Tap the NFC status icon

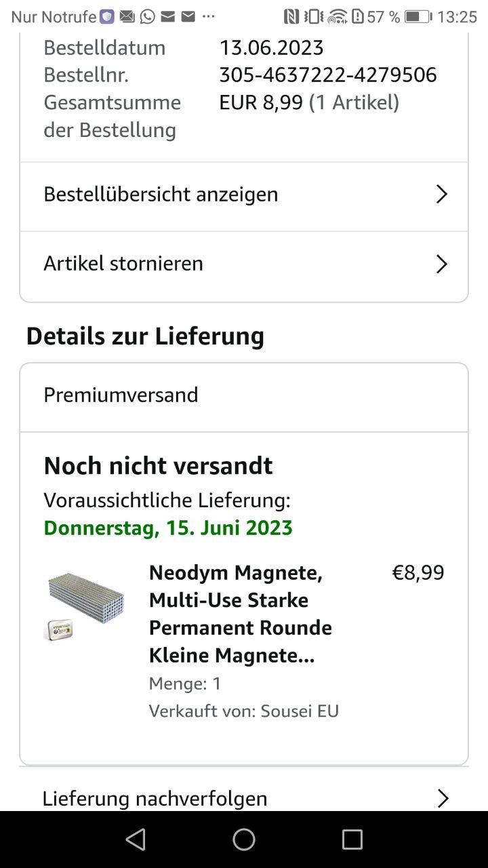[x=291, y=17]
